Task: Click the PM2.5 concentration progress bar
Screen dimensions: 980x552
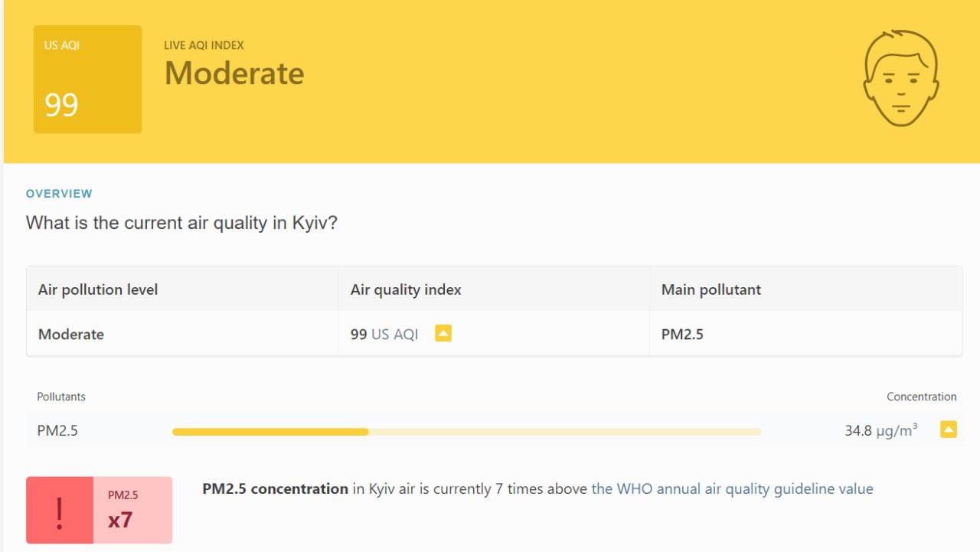Action: pos(466,432)
